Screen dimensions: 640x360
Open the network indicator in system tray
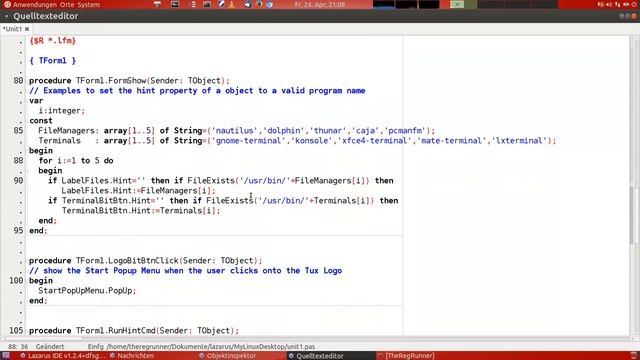click(x=617, y=4)
